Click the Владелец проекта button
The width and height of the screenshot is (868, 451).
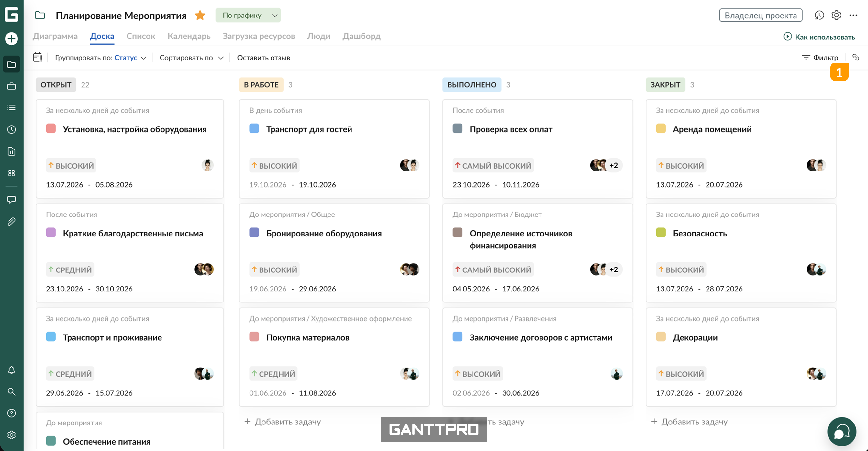(761, 15)
